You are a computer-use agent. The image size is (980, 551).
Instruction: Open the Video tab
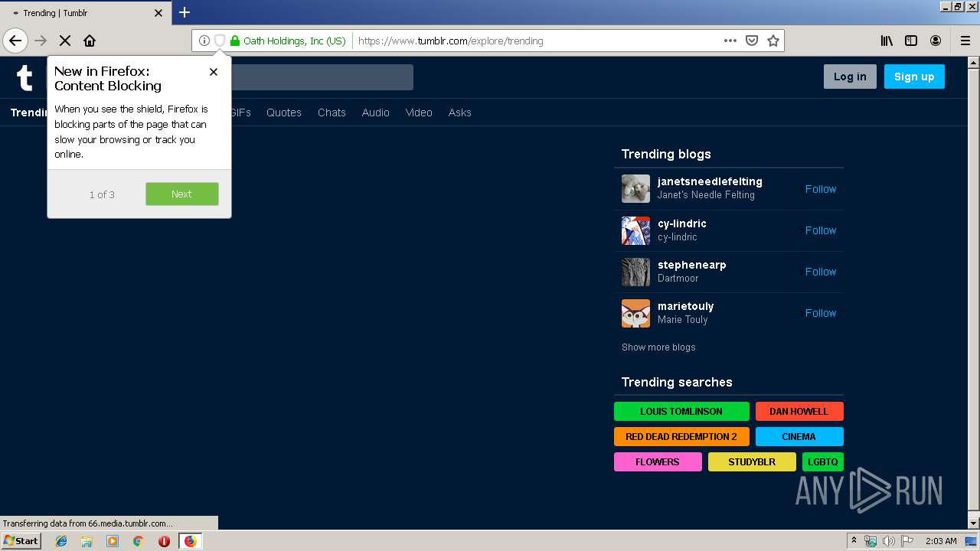tap(419, 112)
